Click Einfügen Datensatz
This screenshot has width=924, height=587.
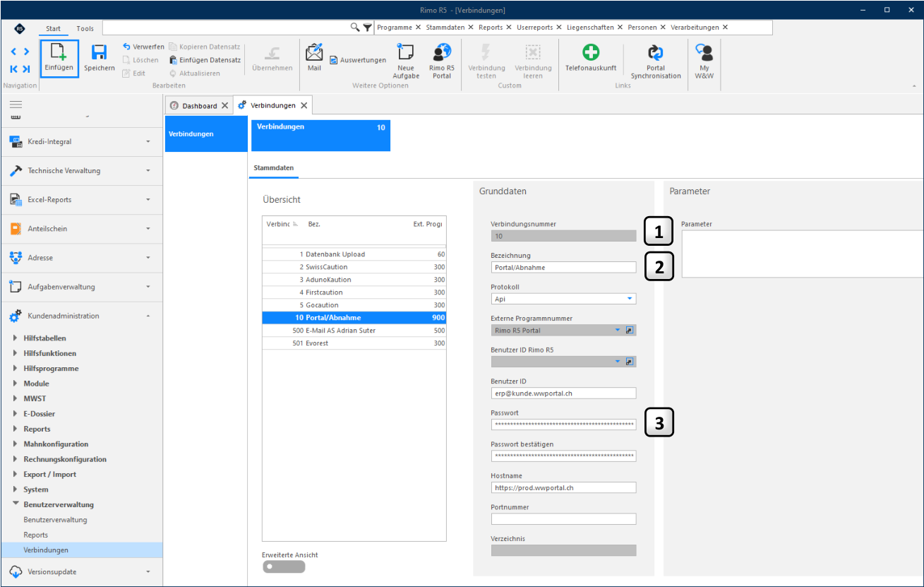click(x=205, y=60)
